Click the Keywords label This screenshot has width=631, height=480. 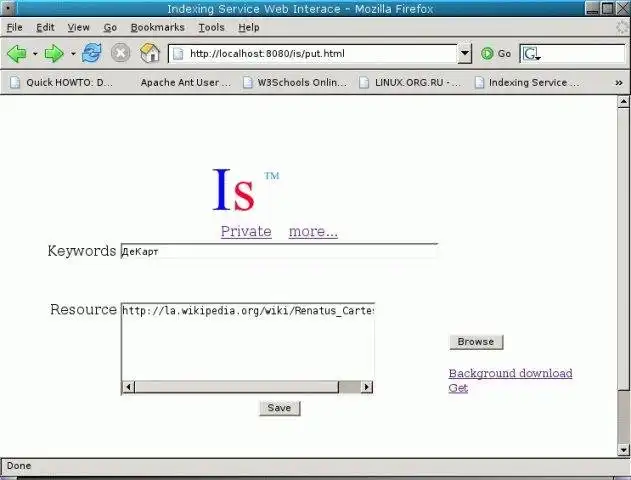pos(82,251)
